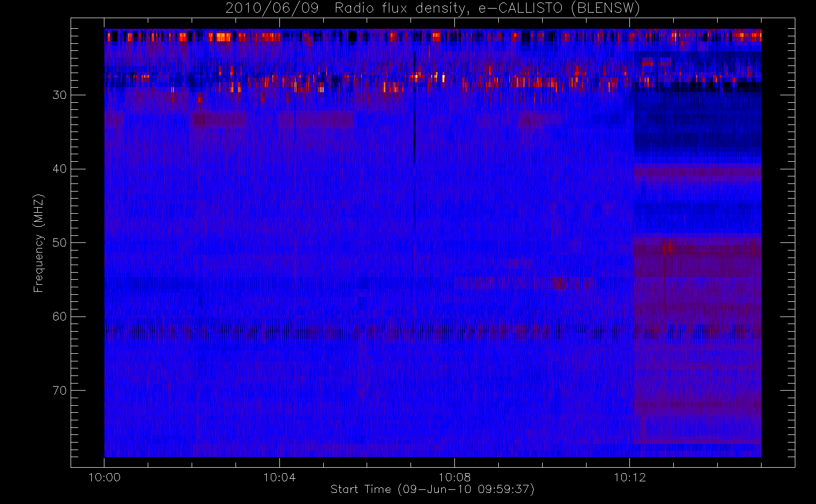Click the '10:04' time tick label
Image resolution: width=816 pixels, height=504 pixels.
coord(279,477)
